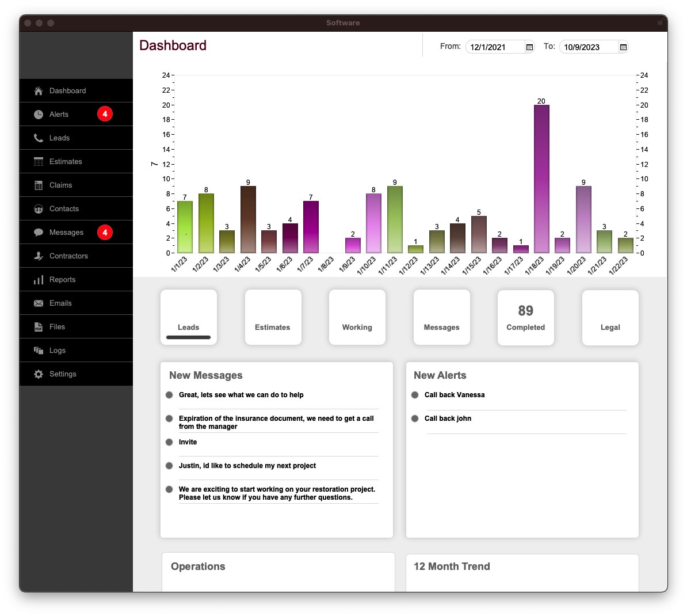Click the Leads phone icon

tap(39, 138)
